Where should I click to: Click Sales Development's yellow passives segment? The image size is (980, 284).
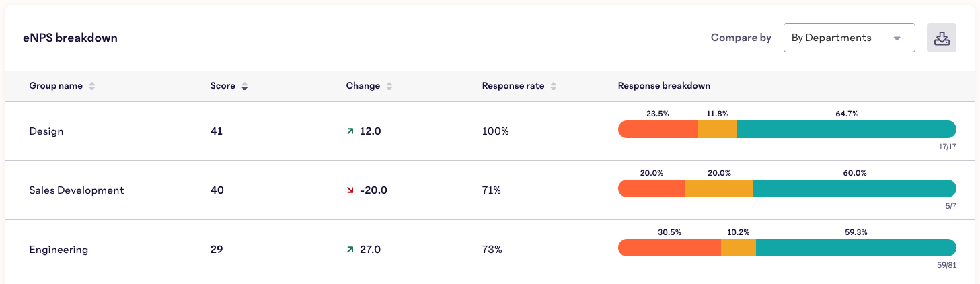coord(719,188)
